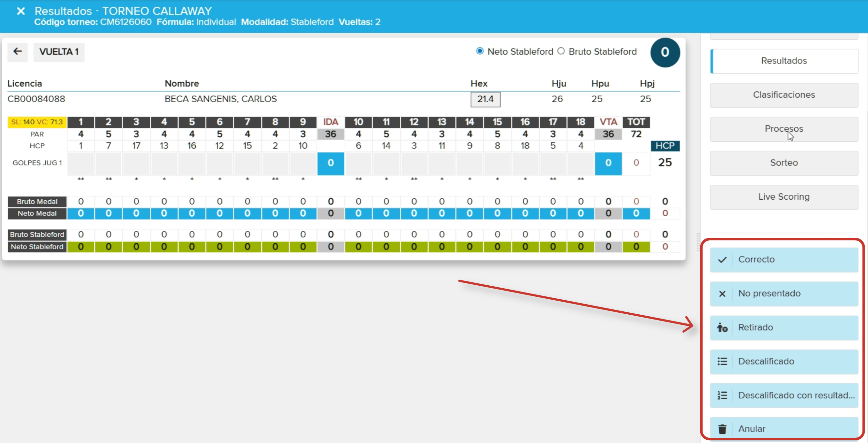
Task: Click the blue VTA subtotal cell in strokes row
Action: (x=608, y=163)
